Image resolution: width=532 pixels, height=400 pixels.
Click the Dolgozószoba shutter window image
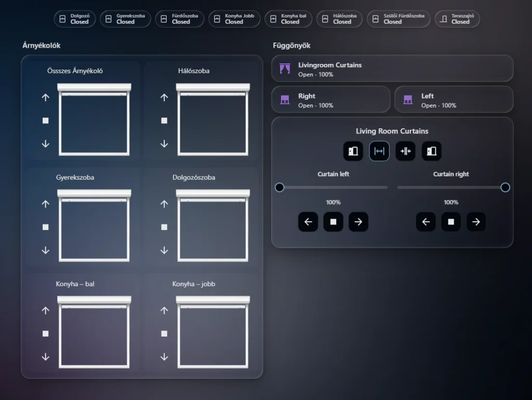pyautogui.click(x=212, y=225)
